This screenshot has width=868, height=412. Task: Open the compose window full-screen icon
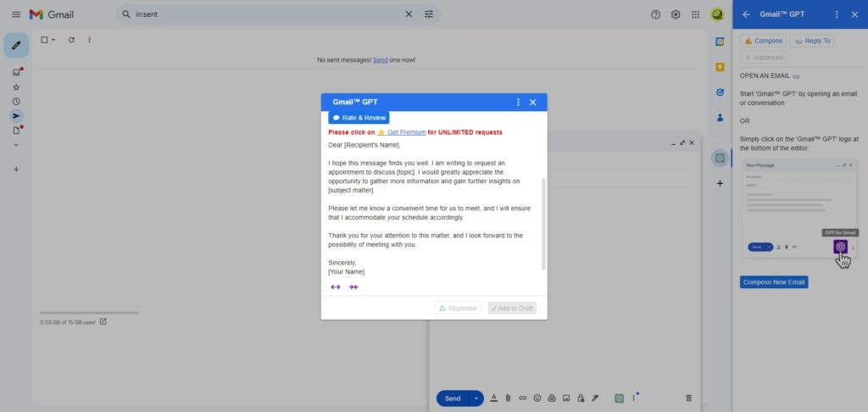coord(682,142)
